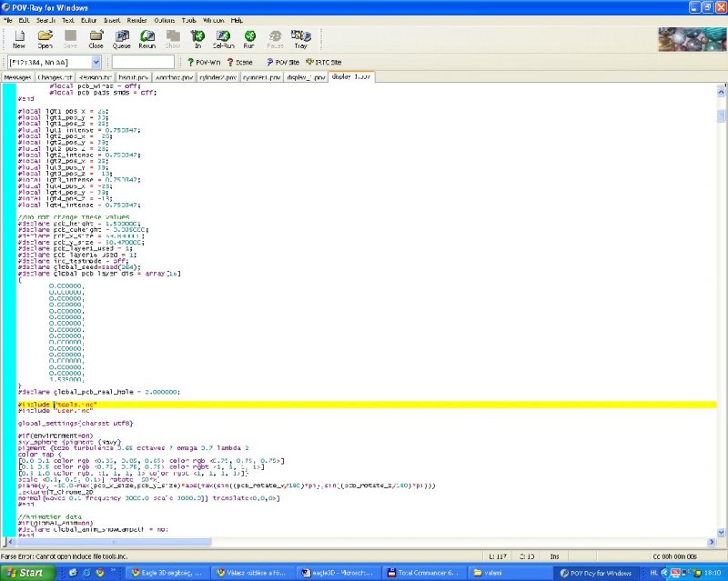The image size is (728, 581).
Task: Click the grayed Pause toolbar icon
Action: (275, 39)
